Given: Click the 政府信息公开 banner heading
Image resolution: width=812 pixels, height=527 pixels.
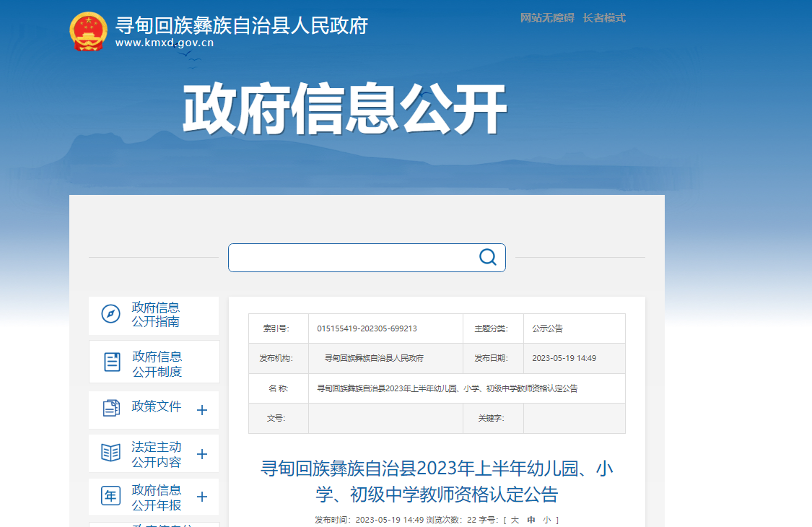Looking at the screenshot, I should [x=344, y=110].
